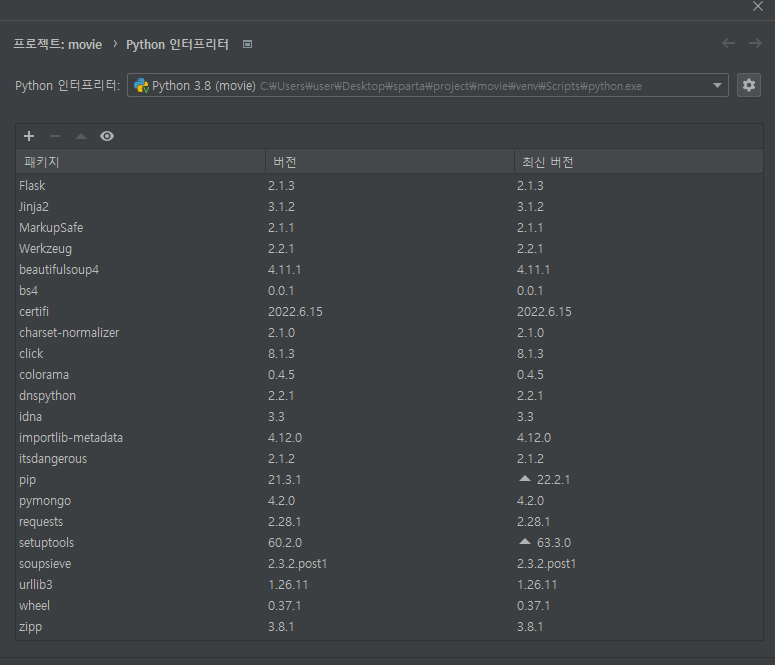This screenshot has height=665, width=775.
Task: Click the upgrade arrow next to 22.2.1
Action: tap(525, 479)
